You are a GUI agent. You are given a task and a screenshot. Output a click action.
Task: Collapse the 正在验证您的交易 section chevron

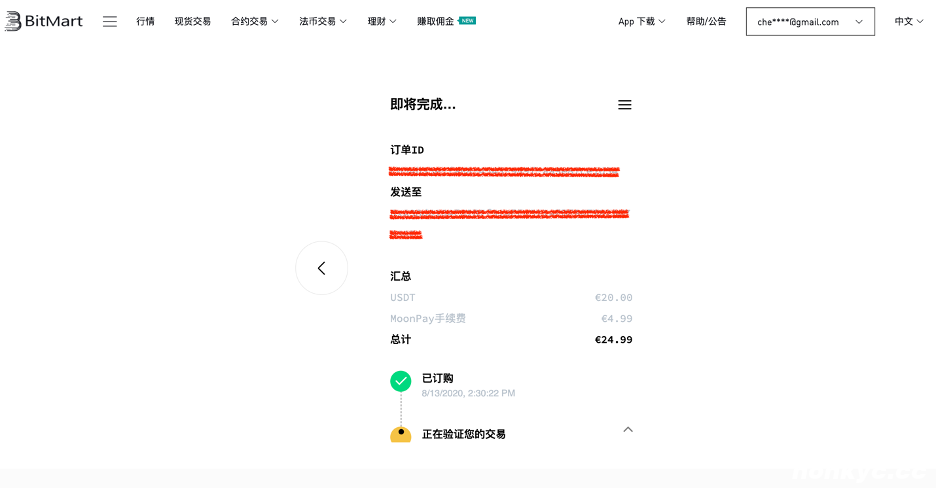tap(628, 430)
